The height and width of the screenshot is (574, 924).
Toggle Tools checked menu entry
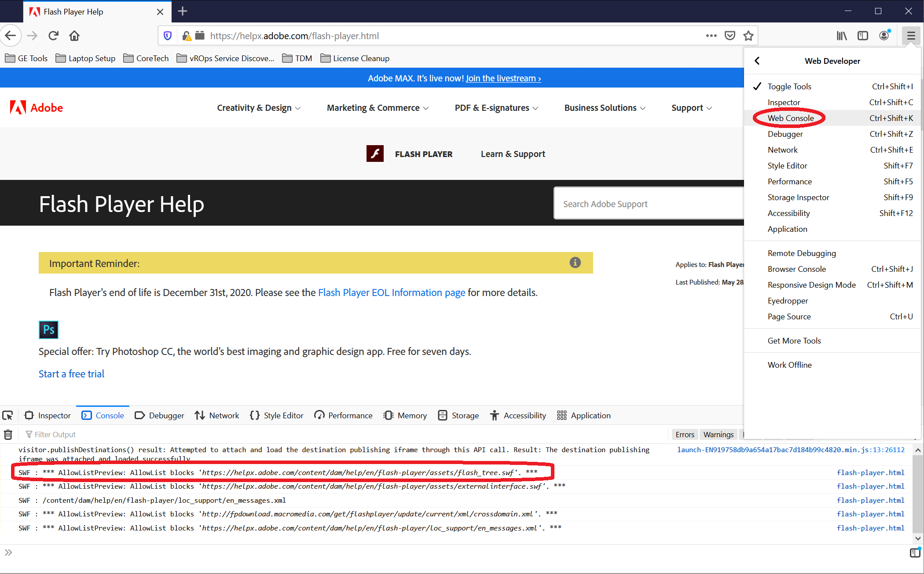[x=789, y=87]
